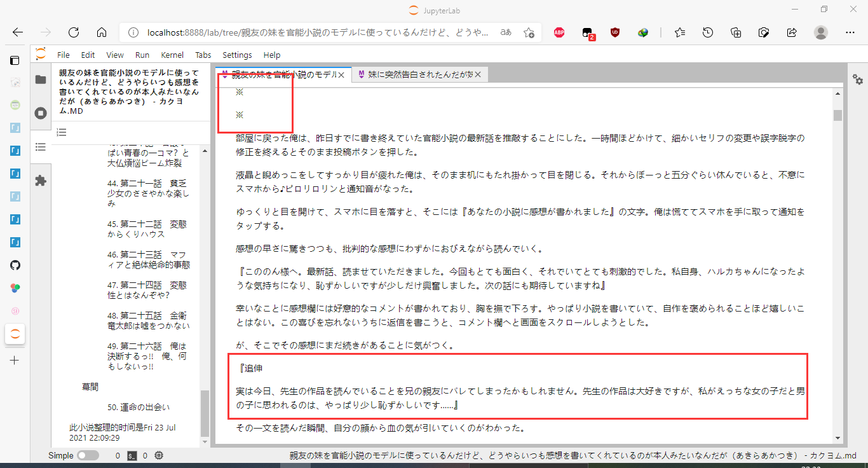Click the file name in the status bar
The height and width of the screenshot is (468, 868).
click(x=574, y=455)
